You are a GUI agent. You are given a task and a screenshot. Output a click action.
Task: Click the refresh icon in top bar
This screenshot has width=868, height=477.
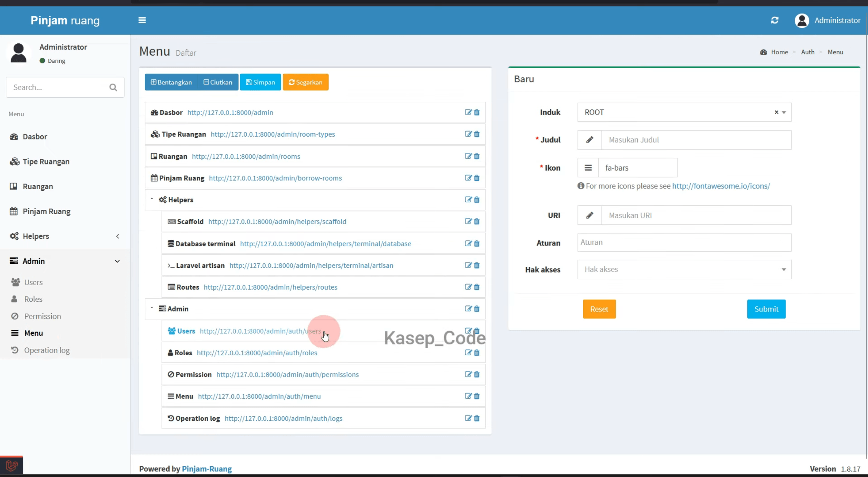point(775,20)
